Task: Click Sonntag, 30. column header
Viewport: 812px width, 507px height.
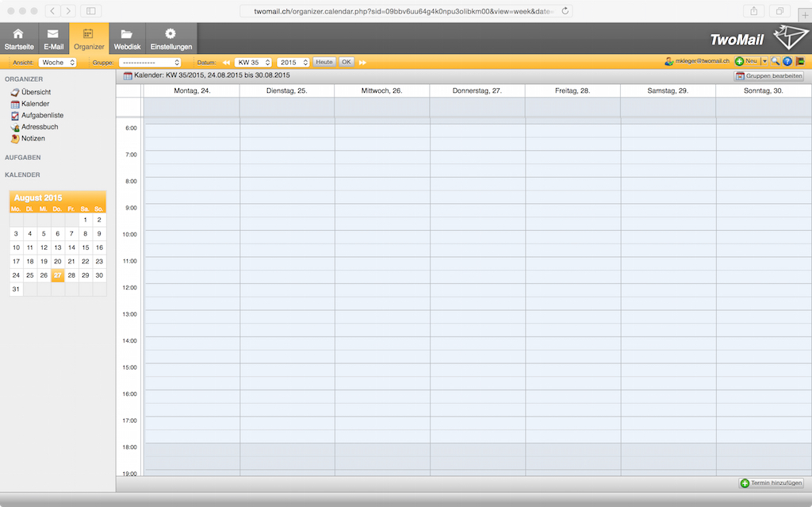Action: (764, 90)
